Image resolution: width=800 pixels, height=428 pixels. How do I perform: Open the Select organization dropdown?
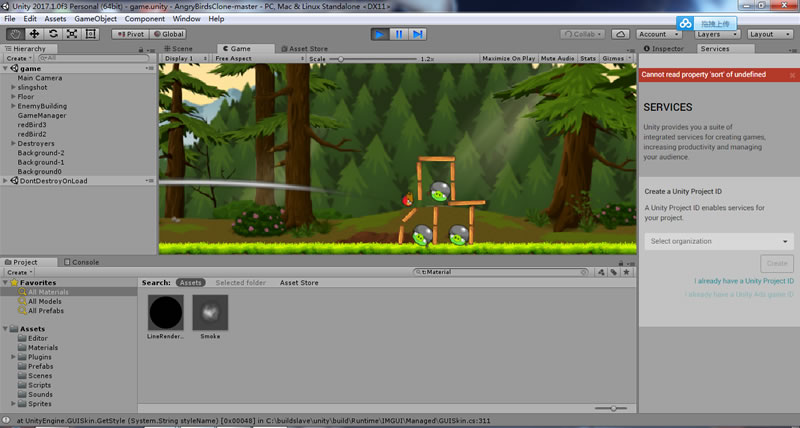coord(719,241)
